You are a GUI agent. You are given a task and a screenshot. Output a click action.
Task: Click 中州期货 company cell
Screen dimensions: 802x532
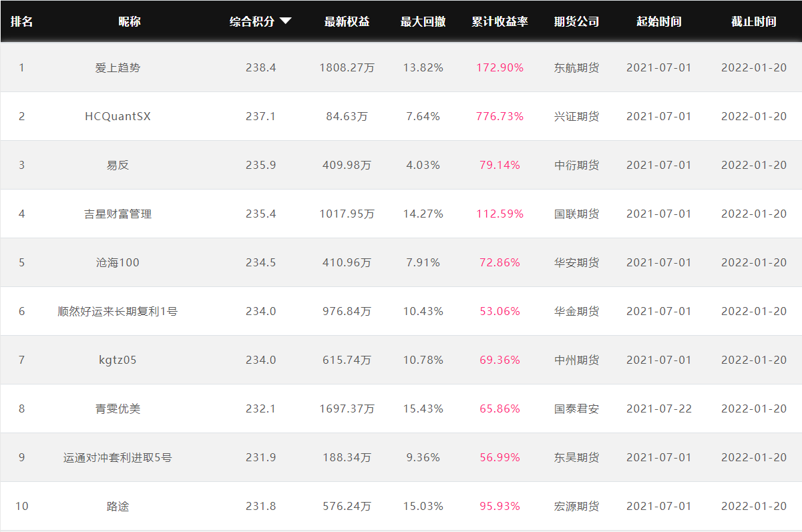pyautogui.click(x=576, y=360)
